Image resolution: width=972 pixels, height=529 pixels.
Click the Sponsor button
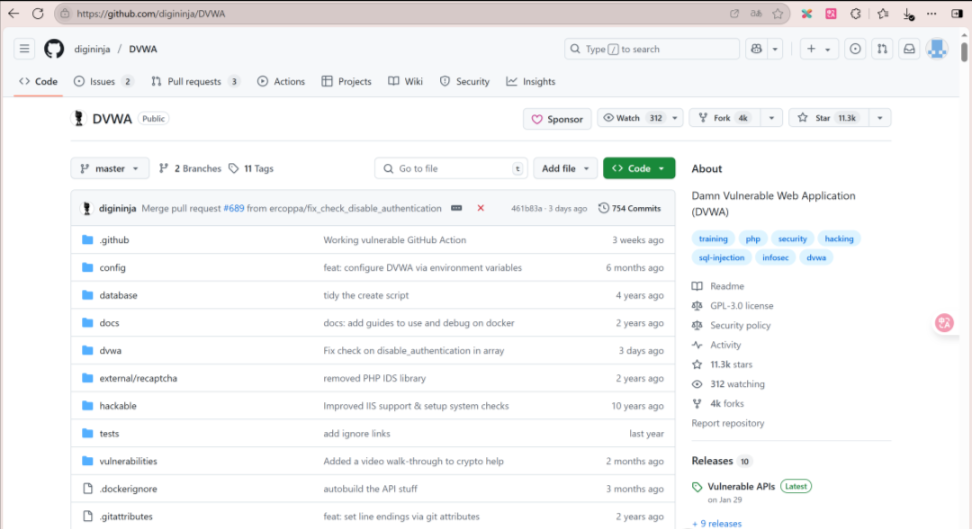[557, 118]
